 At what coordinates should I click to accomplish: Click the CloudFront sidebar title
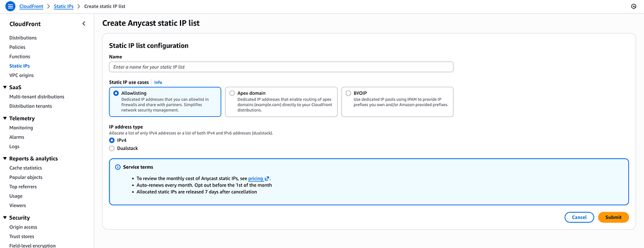pyautogui.click(x=25, y=24)
